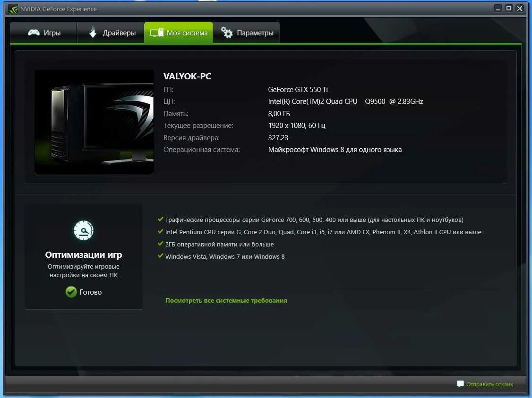Click the Текущее разрешение label
The height and width of the screenshot is (398, 532).
tap(198, 126)
